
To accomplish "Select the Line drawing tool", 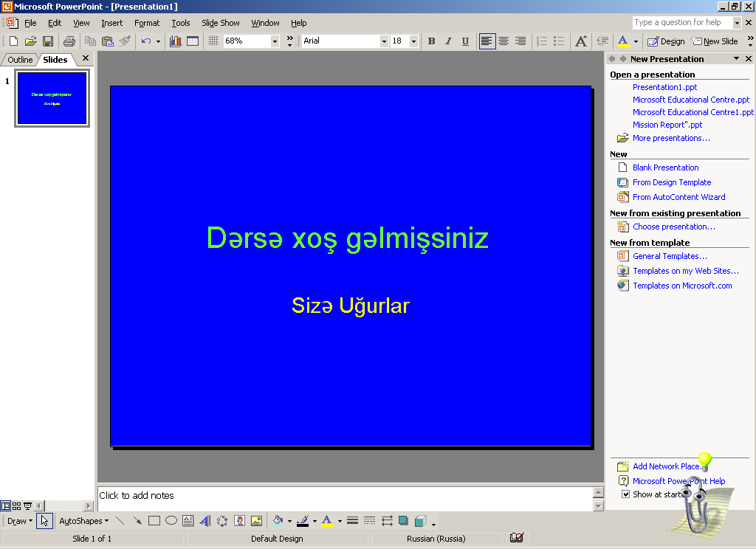I will (x=120, y=521).
